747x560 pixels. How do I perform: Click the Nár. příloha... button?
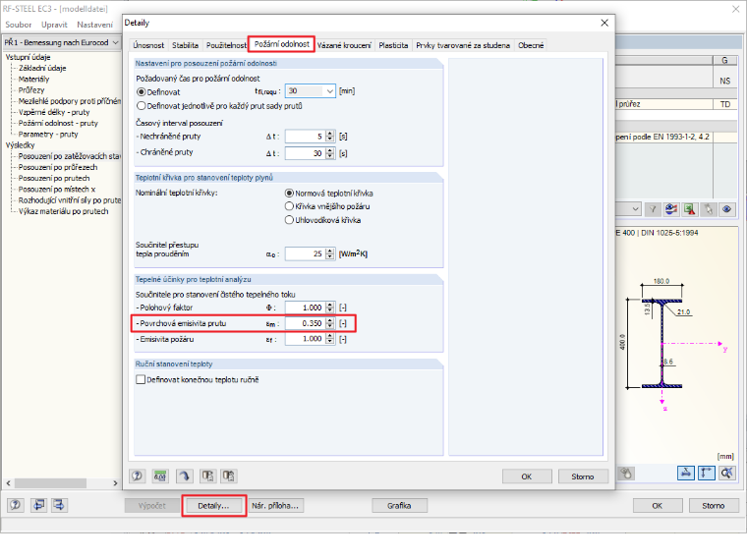tap(275, 506)
